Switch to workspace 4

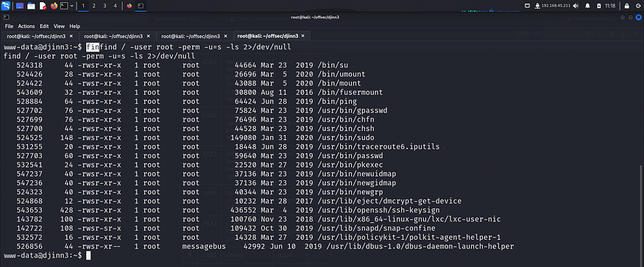[x=115, y=6]
